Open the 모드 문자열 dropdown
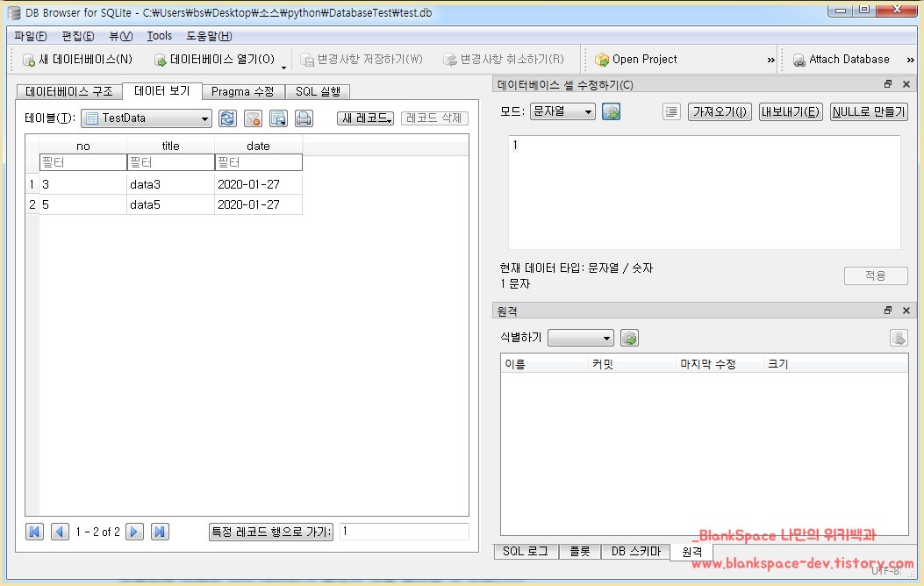This screenshot has width=924, height=586. (562, 111)
